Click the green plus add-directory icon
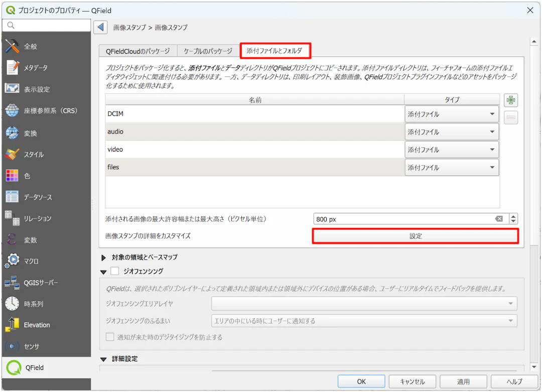Viewport: 542px width, 392px height. point(511,100)
